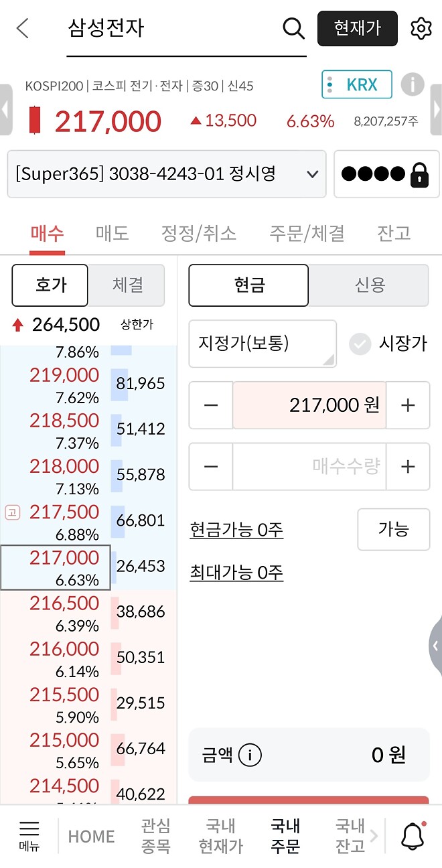Tap the 가능 button
The width and height of the screenshot is (442, 868).
click(x=394, y=529)
